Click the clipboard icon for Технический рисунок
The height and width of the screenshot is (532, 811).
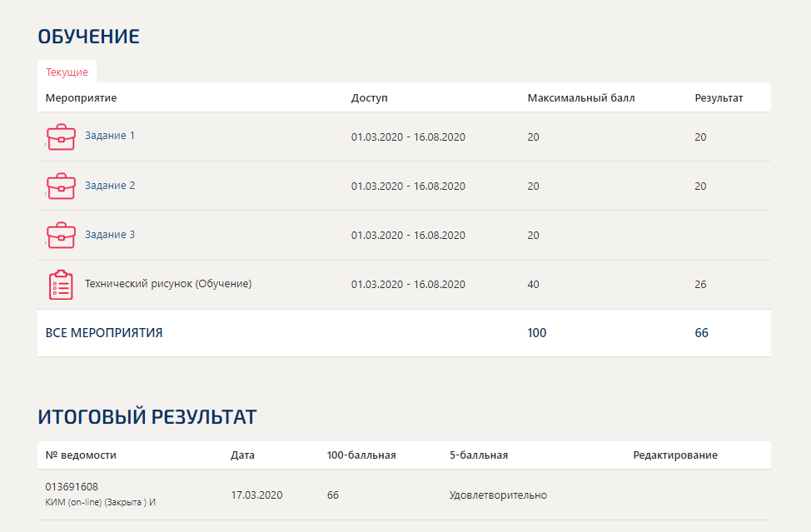pos(61,285)
